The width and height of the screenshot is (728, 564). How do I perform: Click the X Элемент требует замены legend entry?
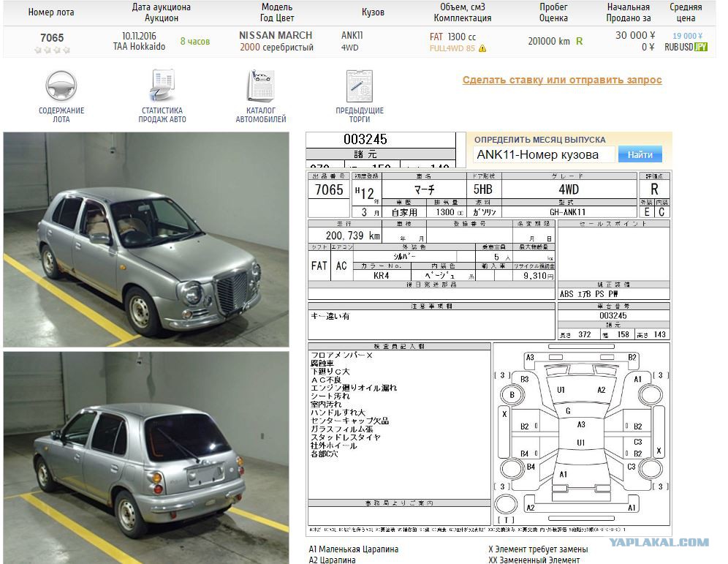point(538,549)
